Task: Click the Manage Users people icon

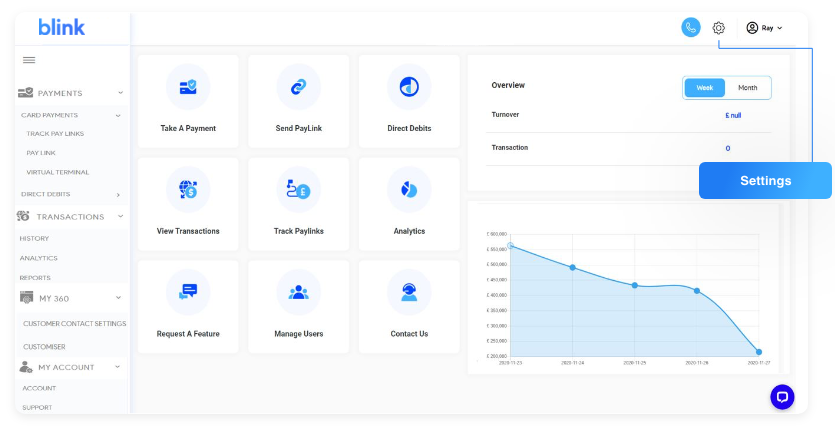Action: (298, 292)
